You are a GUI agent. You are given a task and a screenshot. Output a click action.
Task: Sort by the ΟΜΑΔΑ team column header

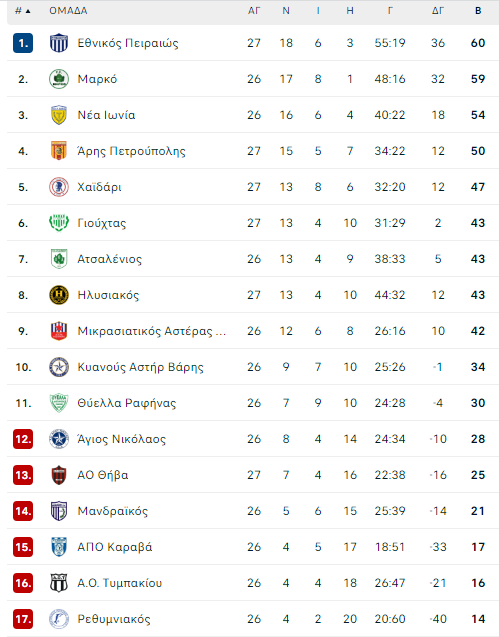[x=68, y=11]
